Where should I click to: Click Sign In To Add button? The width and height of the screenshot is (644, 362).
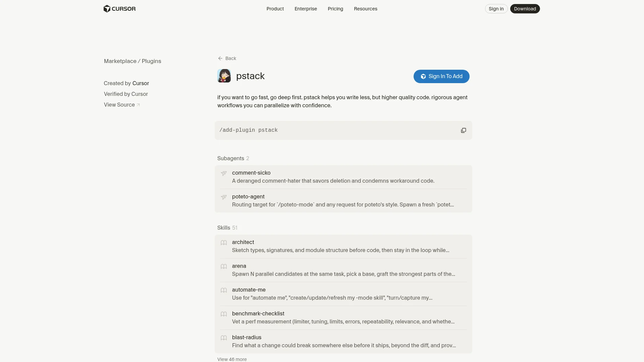[x=441, y=76]
